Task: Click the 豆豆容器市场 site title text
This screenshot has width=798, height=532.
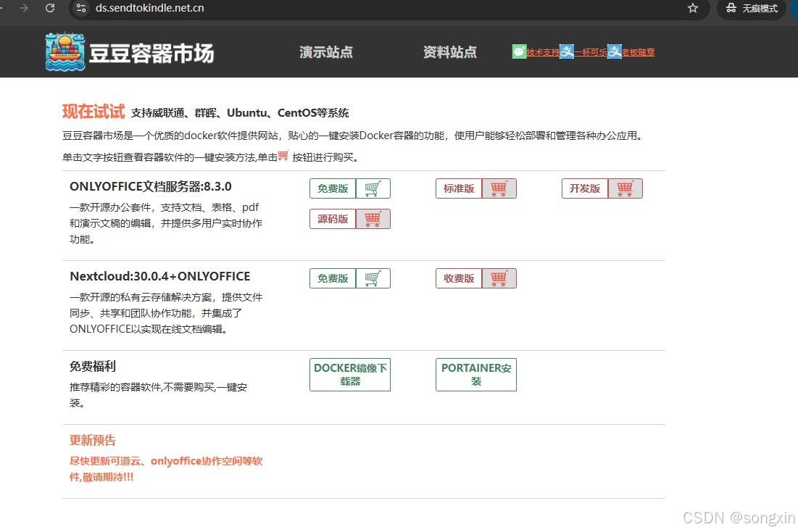Action: click(151, 53)
